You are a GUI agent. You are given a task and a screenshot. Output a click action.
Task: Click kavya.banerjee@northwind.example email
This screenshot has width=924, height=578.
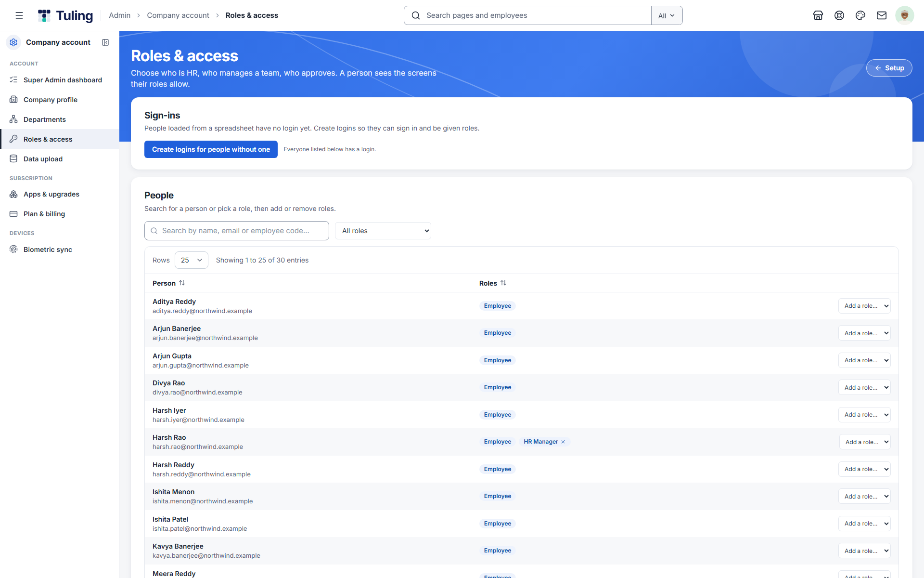(206, 556)
